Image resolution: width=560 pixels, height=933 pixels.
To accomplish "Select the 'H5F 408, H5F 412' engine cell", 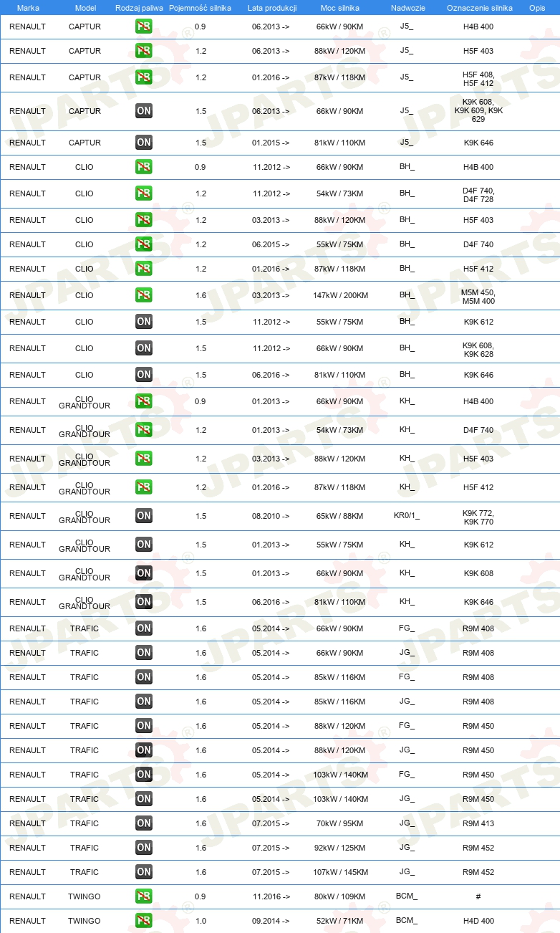I will (x=478, y=79).
